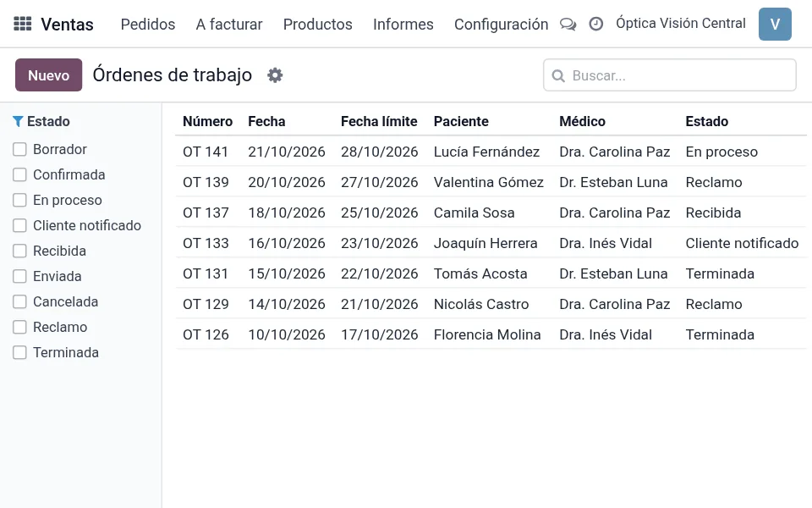Sort by the Estado column header
The height and width of the screenshot is (508, 812).
click(x=707, y=121)
